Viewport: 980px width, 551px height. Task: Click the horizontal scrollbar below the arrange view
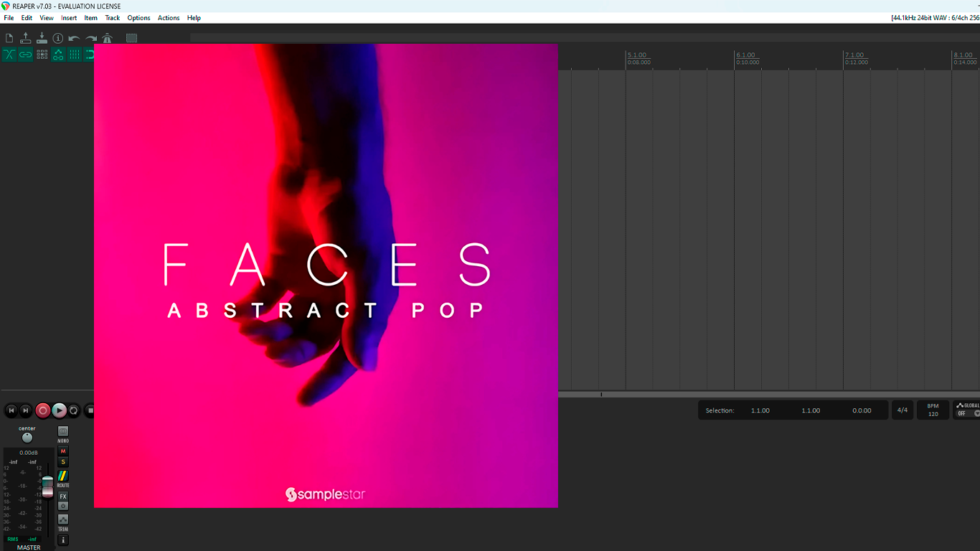pyautogui.click(x=769, y=395)
